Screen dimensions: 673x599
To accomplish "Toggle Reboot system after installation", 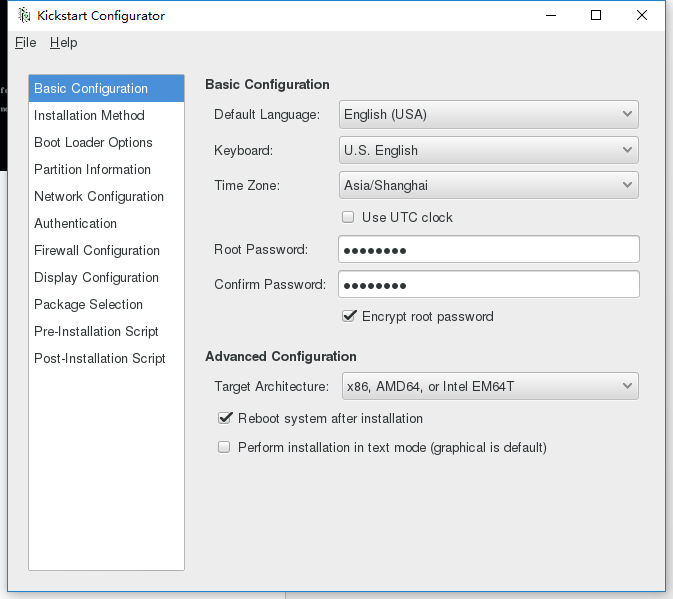I will pos(225,418).
